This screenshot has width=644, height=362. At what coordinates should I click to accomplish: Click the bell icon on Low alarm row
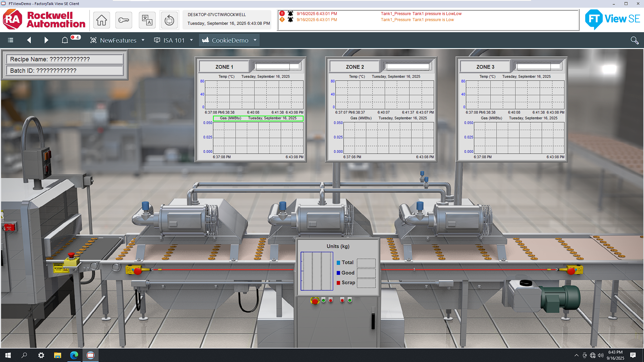pos(290,20)
